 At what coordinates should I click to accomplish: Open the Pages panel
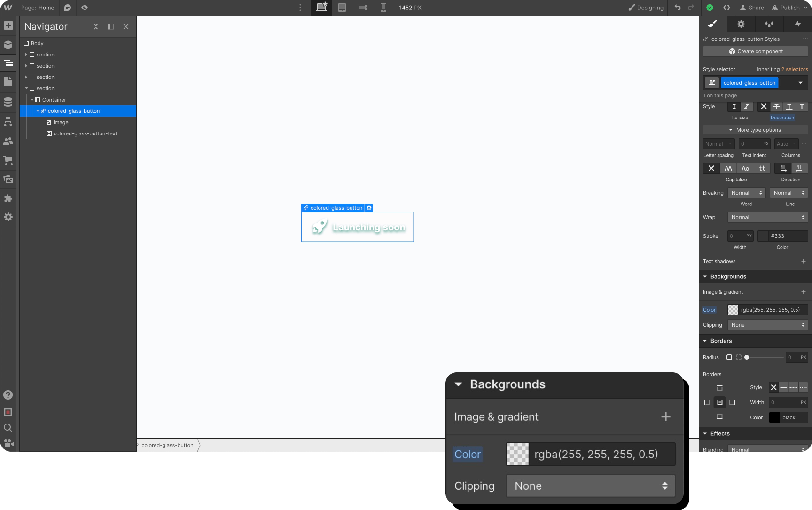coord(8,82)
